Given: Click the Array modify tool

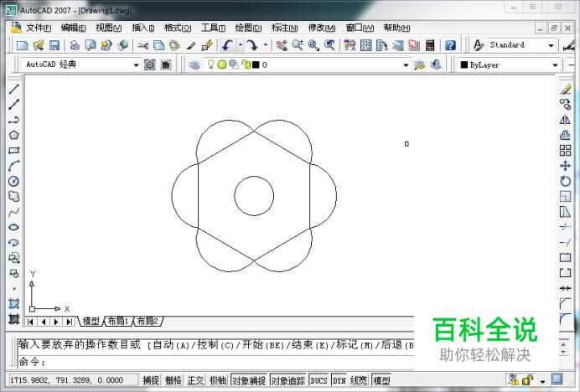Looking at the screenshot, I should [x=565, y=151].
